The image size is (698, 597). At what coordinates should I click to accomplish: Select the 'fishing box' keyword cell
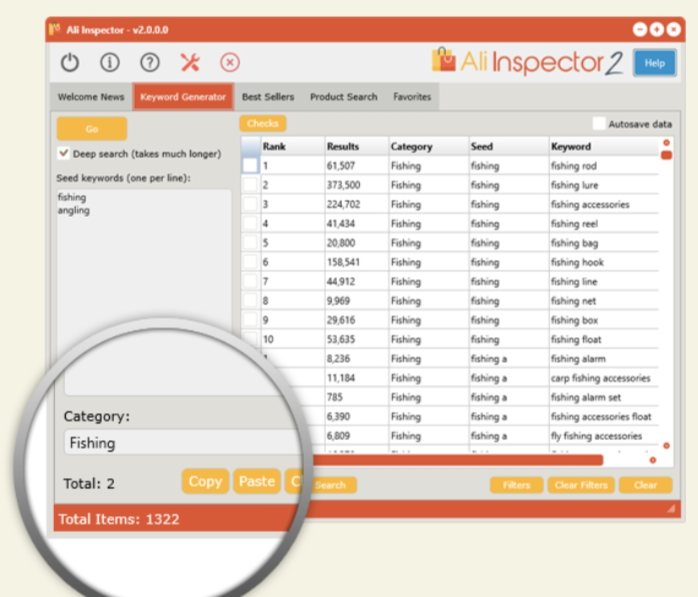pyautogui.click(x=604, y=320)
